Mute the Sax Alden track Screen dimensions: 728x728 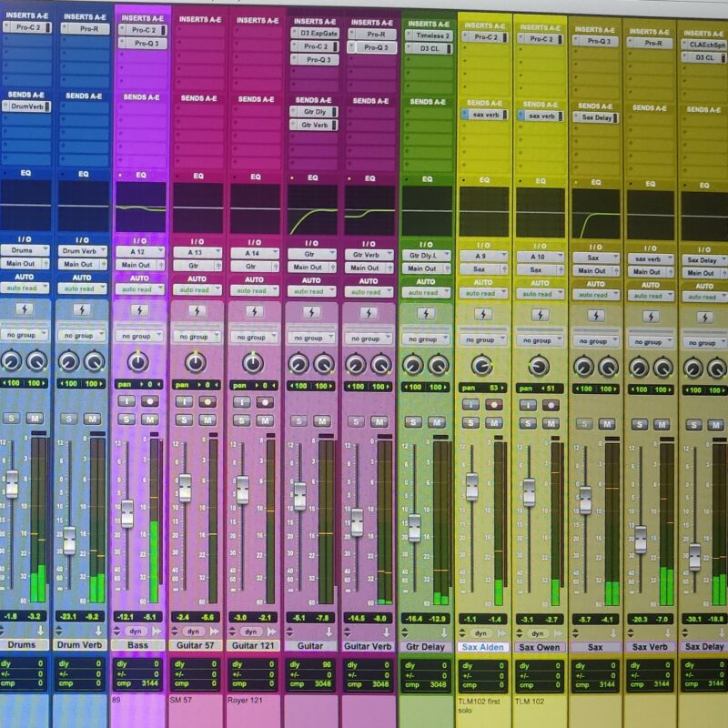pos(493,423)
